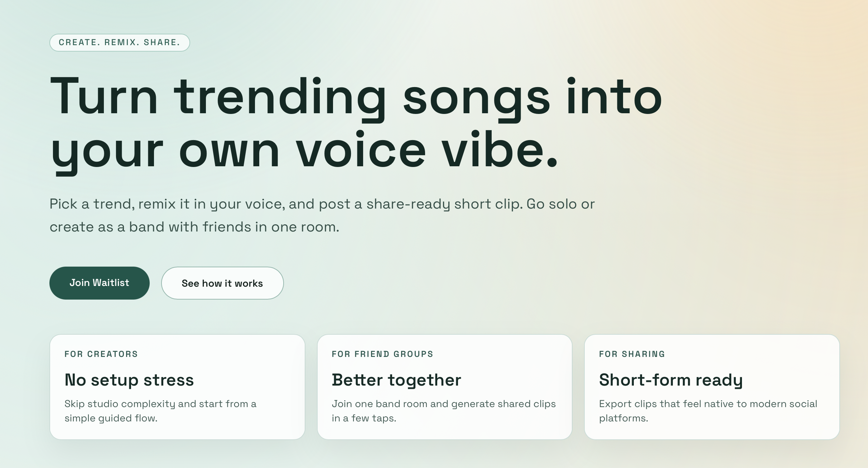Open the Better together card
The height and width of the screenshot is (468, 868).
(445, 387)
